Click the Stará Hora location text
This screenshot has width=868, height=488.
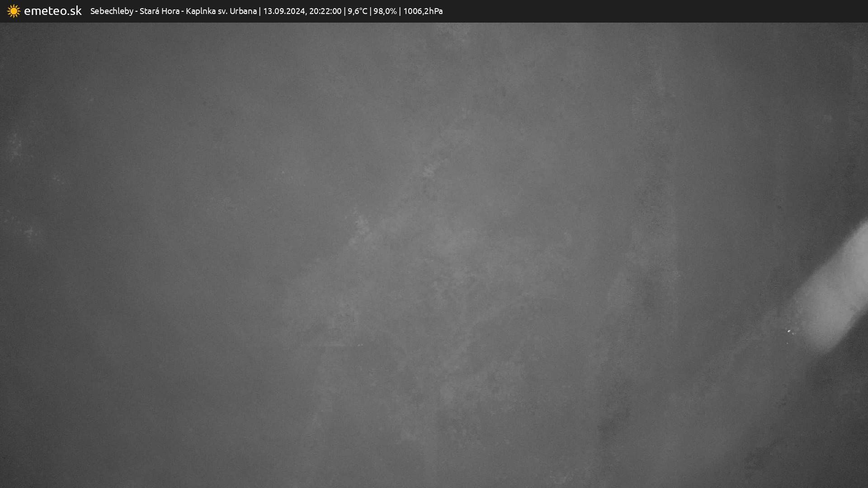pos(159,11)
